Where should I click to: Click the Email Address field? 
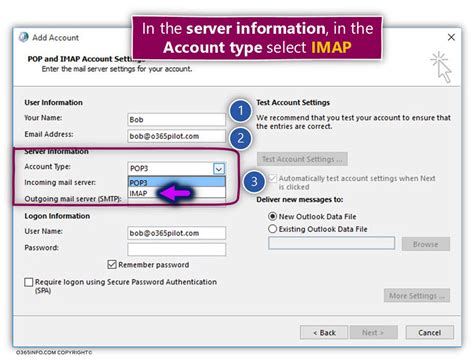pyautogui.click(x=176, y=136)
